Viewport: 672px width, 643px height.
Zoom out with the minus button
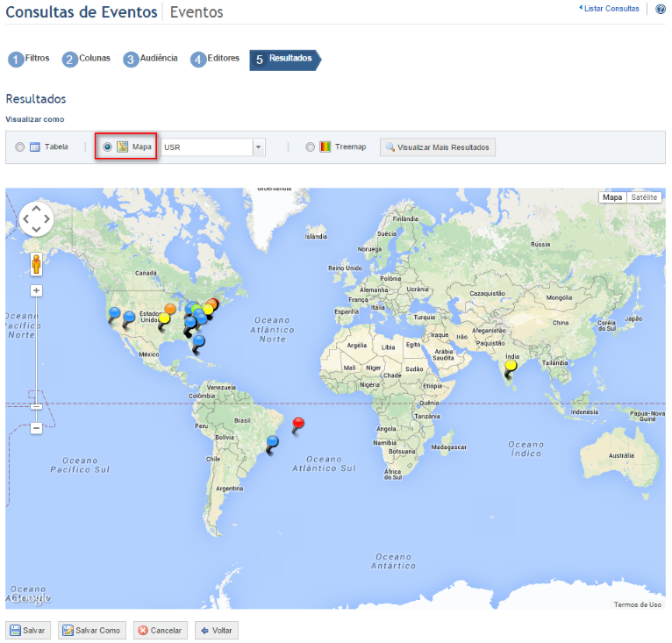(x=37, y=428)
